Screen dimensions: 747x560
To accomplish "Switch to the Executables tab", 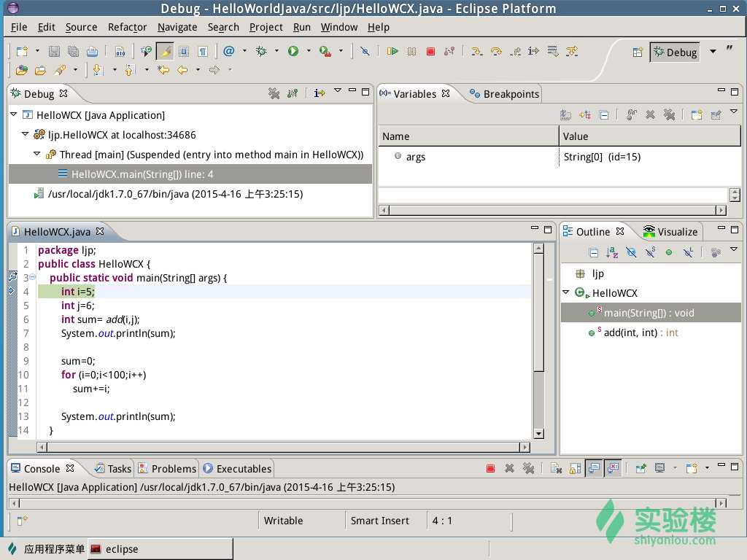I will [x=237, y=469].
